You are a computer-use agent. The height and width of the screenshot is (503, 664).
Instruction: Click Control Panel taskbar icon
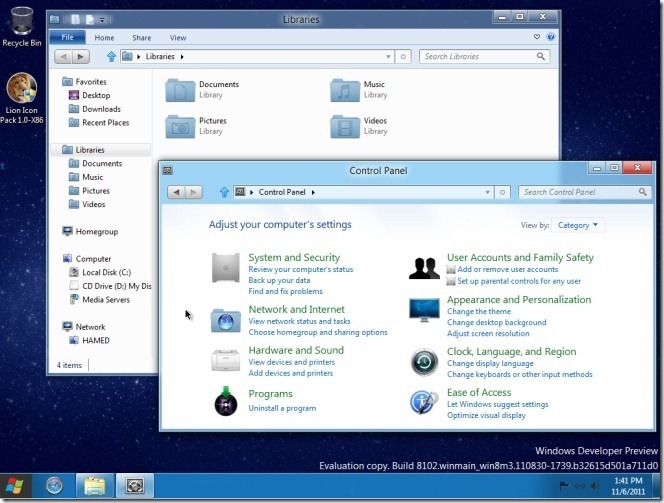coord(135,486)
